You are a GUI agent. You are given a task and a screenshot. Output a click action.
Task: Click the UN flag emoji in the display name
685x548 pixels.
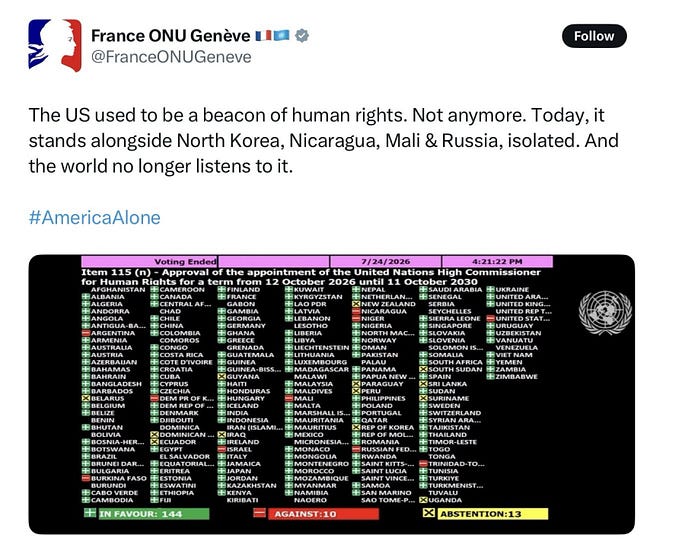tap(281, 35)
